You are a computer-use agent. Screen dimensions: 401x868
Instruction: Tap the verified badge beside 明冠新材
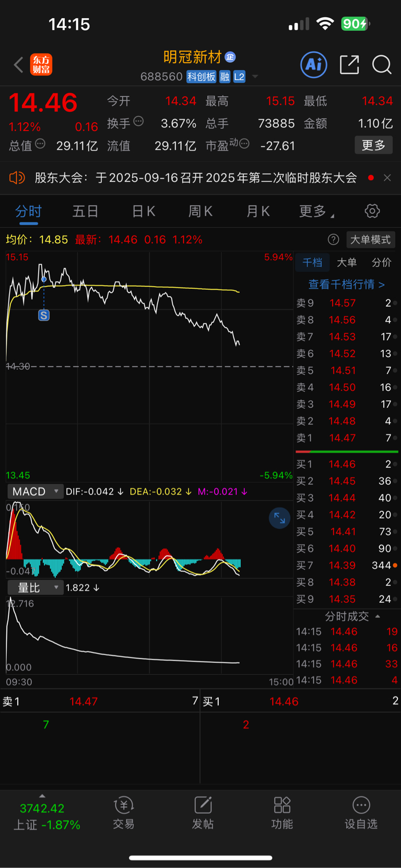[x=230, y=57]
